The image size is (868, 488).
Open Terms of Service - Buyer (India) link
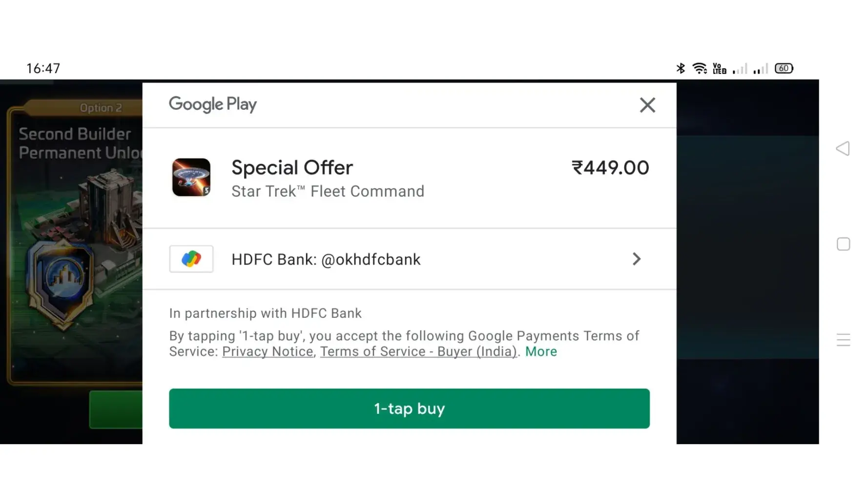(418, 352)
